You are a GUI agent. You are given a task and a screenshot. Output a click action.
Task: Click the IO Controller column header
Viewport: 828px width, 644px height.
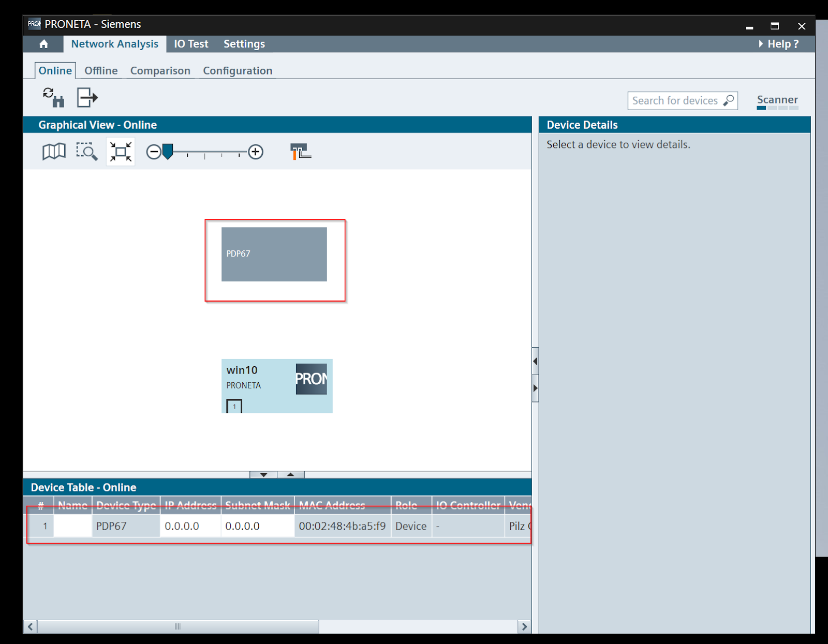click(468, 505)
